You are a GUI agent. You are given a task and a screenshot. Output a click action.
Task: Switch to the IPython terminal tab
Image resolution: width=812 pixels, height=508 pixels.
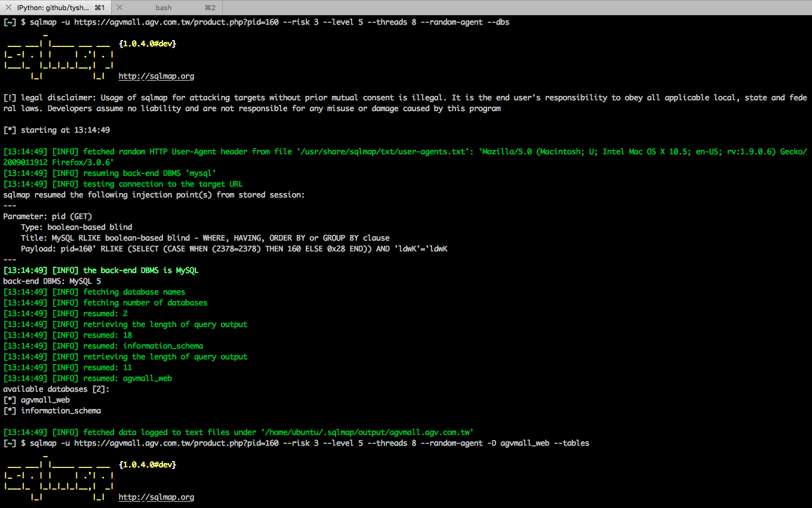[x=55, y=8]
